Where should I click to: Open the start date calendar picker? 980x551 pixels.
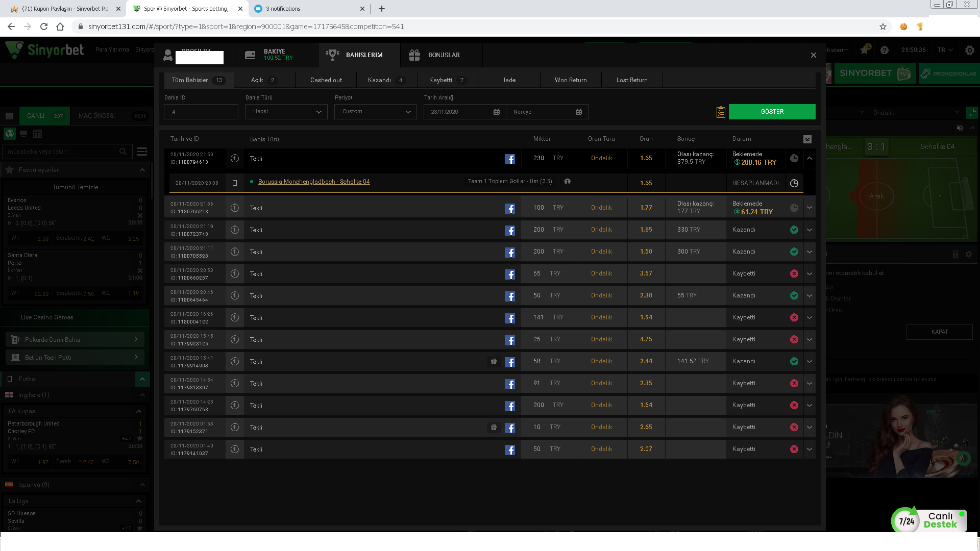tap(497, 112)
